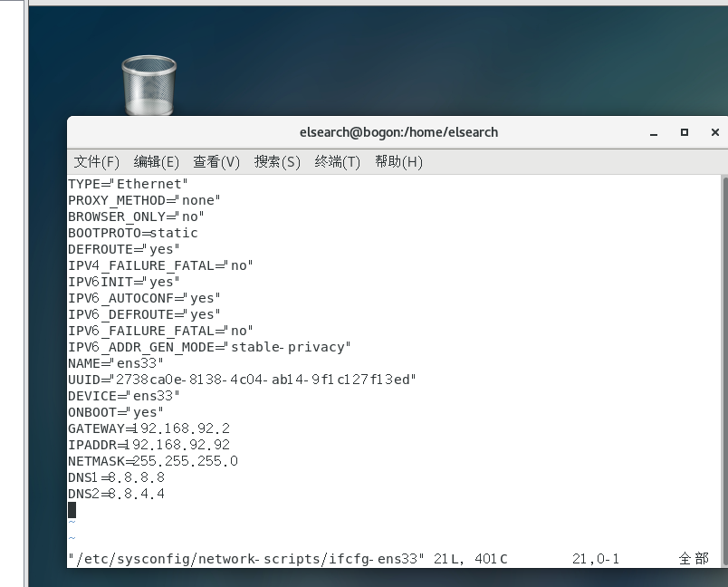Click the IPV6INIT="yes" line
728x587 pixels.
(x=124, y=282)
